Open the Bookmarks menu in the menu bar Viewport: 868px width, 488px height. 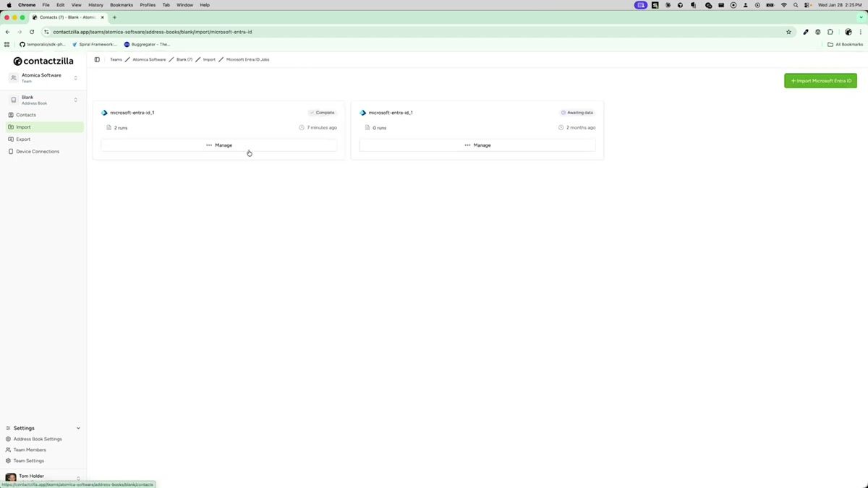pyautogui.click(x=121, y=5)
